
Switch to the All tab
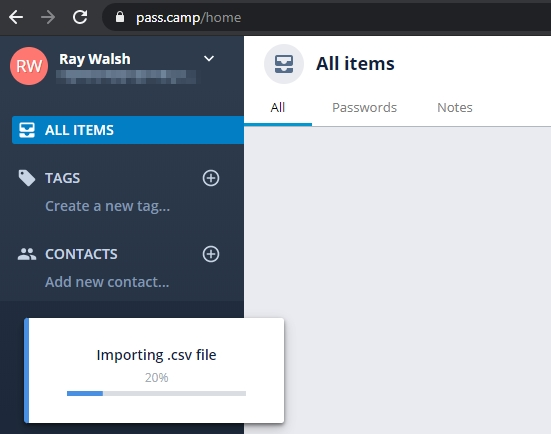(278, 108)
